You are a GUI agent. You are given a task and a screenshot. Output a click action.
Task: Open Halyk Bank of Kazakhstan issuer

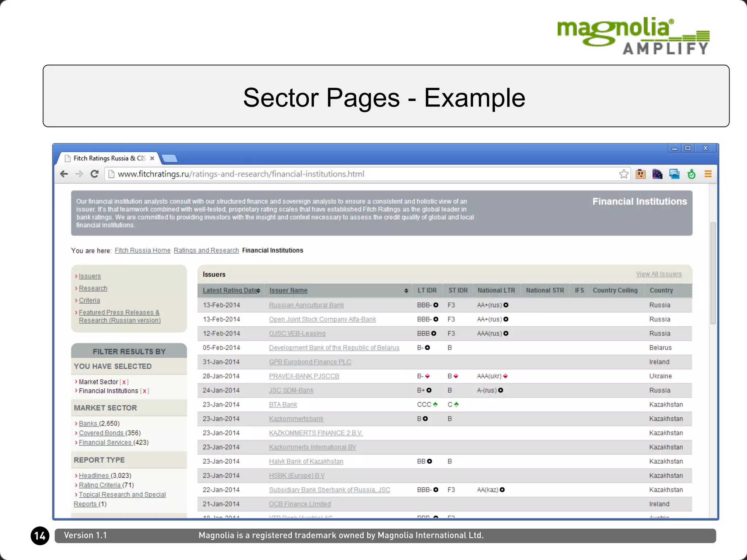(306, 462)
